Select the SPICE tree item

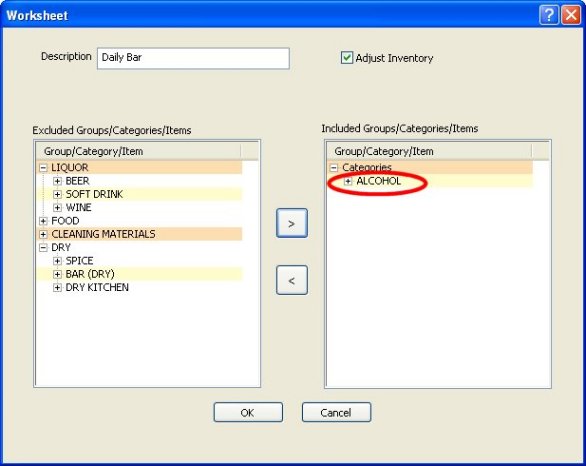click(x=79, y=260)
